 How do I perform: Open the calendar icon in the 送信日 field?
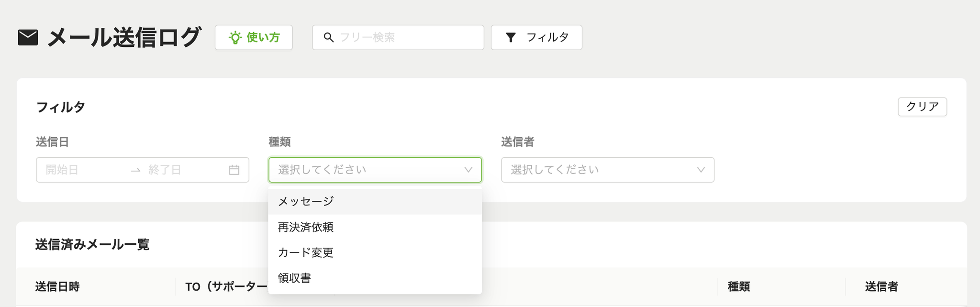coord(234,170)
